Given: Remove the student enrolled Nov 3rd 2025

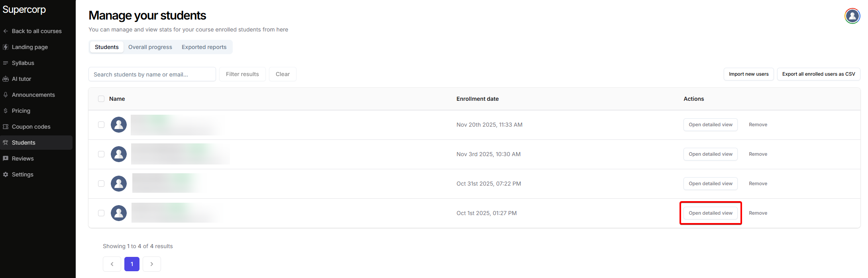Looking at the screenshot, I should [x=758, y=154].
